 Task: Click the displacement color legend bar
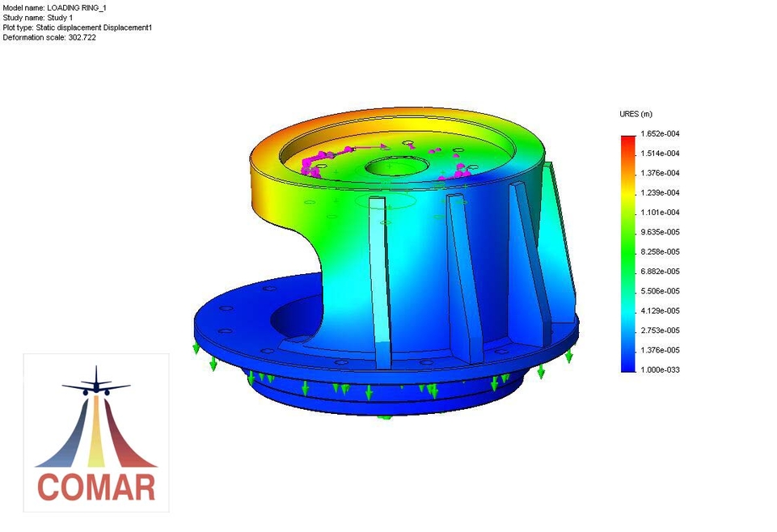(x=628, y=254)
